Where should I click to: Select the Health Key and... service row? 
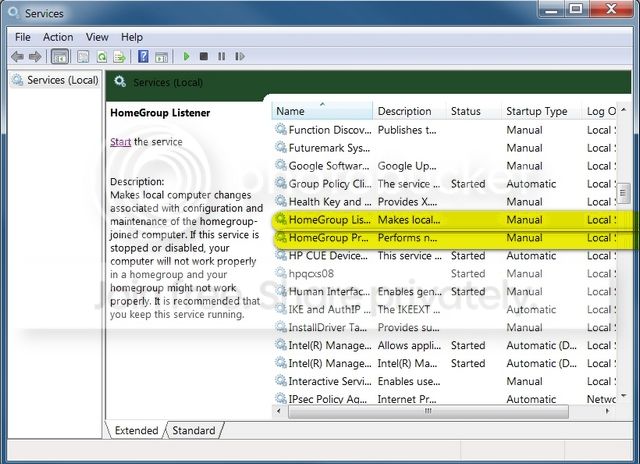[x=444, y=202]
